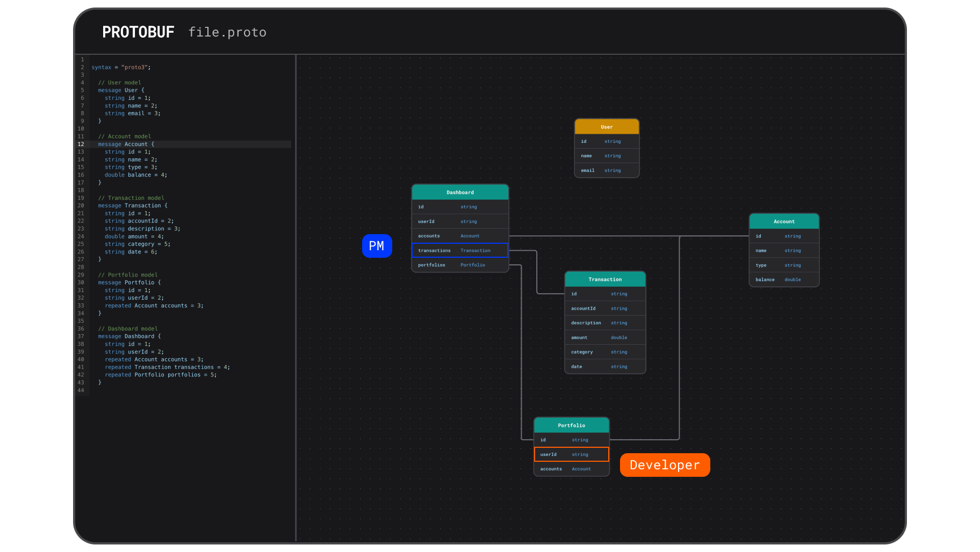Screen dimensions: 980x552
Task: Select the balance row in Account table
Action: click(x=784, y=279)
